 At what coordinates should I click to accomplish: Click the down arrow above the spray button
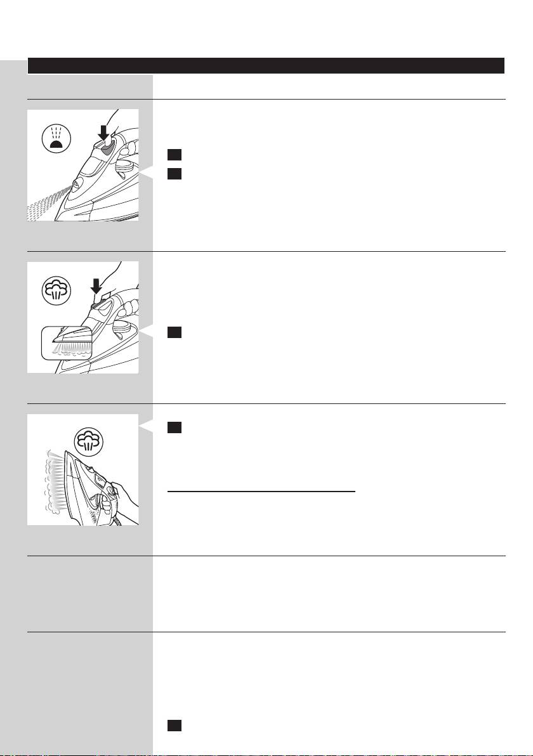point(103,129)
